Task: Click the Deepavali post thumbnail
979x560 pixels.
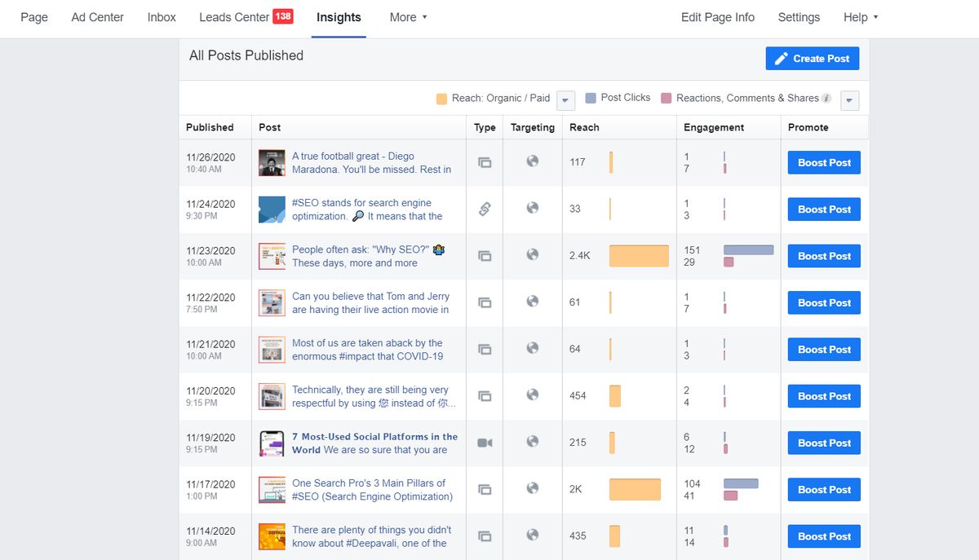Action: click(272, 536)
